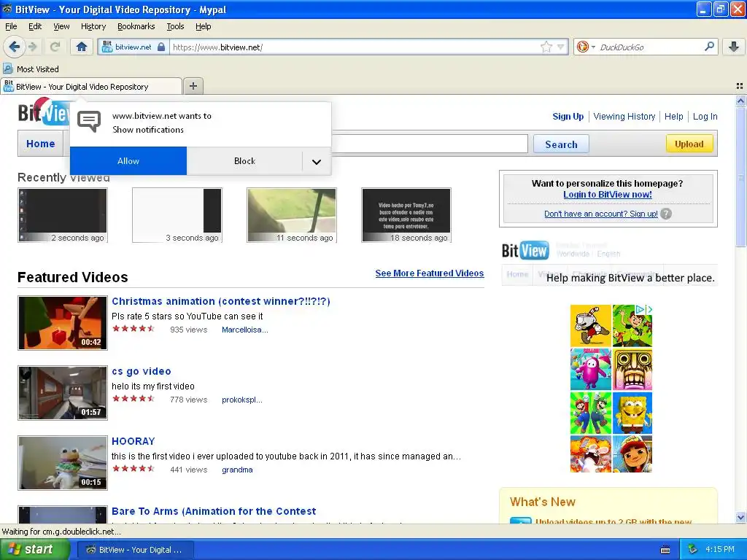Click the padlock site security icon

[x=161, y=47]
